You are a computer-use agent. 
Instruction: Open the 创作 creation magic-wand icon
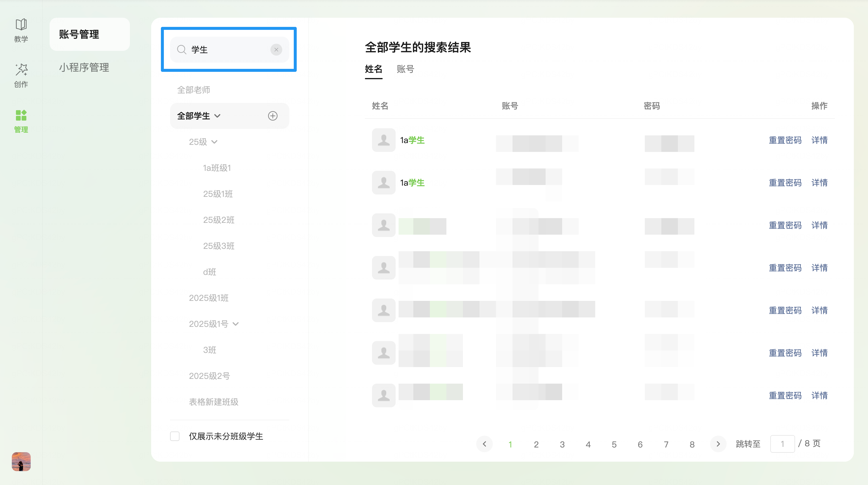(x=21, y=70)
